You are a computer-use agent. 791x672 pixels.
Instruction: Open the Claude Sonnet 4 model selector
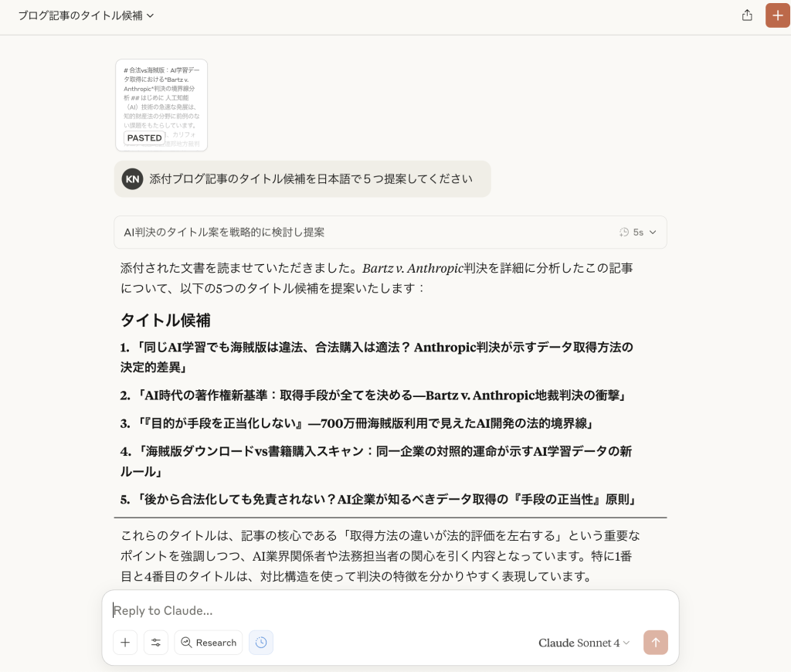[584, 643]
